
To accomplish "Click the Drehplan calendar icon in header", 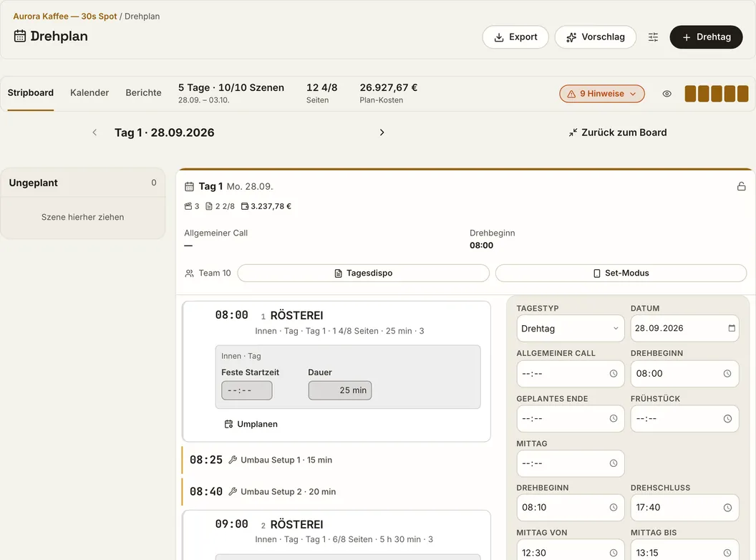I will tap(20, 37).
